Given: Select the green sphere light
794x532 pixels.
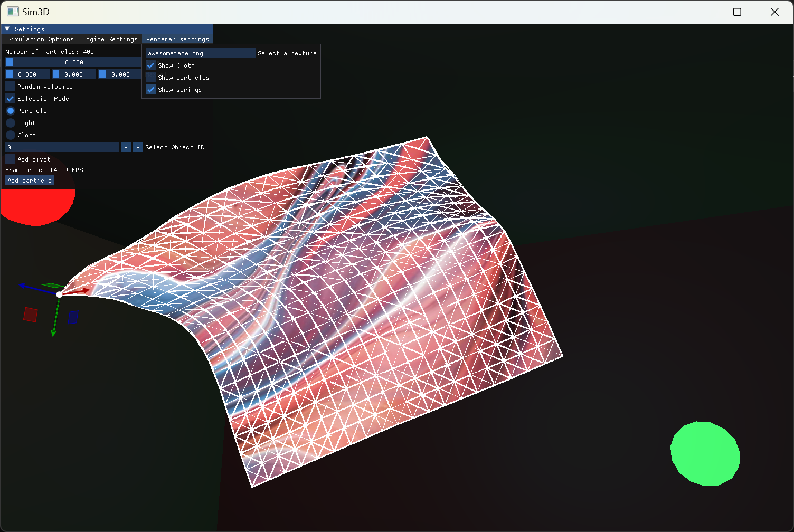Looking at the screenshot, I should coord(705,453).
